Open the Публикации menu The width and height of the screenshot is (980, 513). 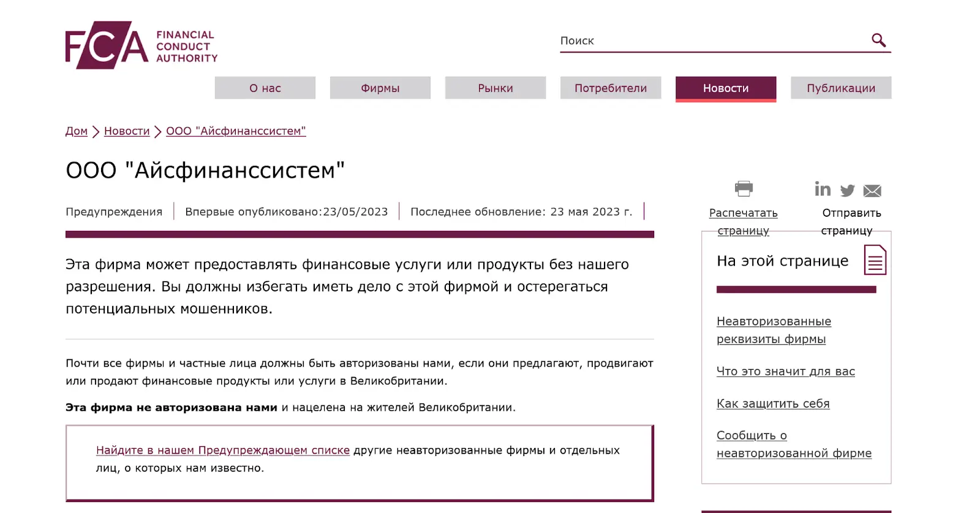pyautogui.click(x=841, y=88)
